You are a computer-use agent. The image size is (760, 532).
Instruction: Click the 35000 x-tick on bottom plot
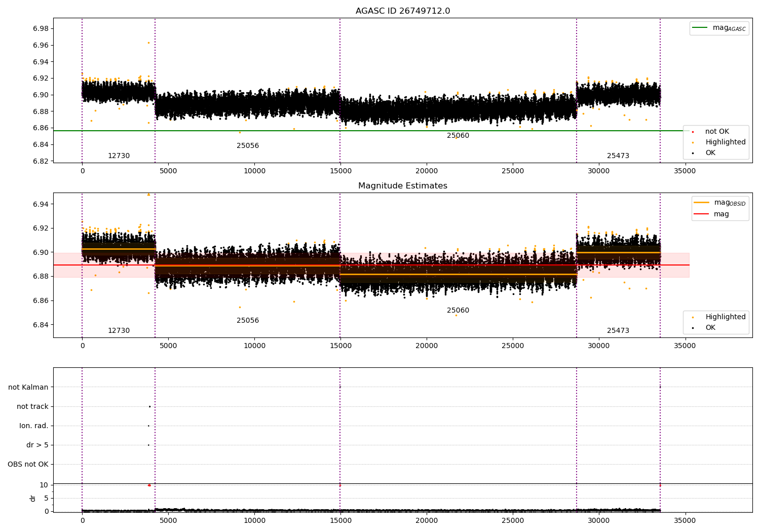(685, 520)
